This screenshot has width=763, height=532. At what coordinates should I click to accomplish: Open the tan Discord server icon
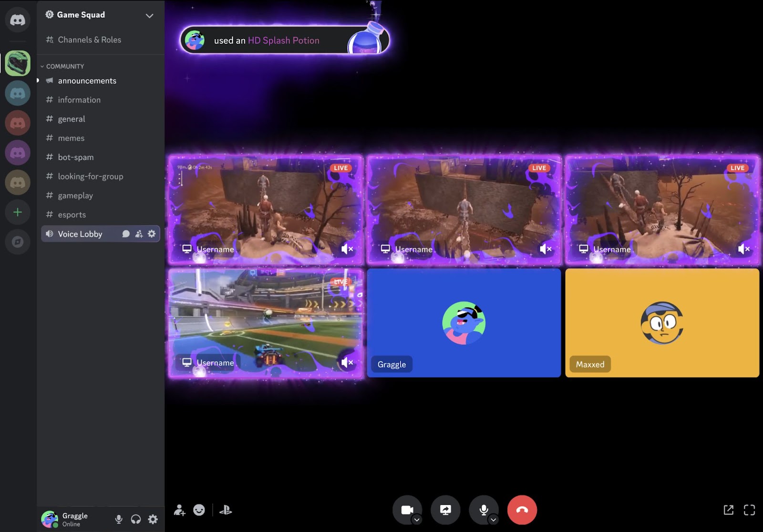click(18, 183)
